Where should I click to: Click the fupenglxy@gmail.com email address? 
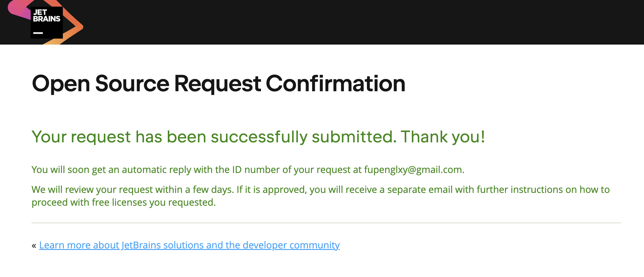(413, 170)
